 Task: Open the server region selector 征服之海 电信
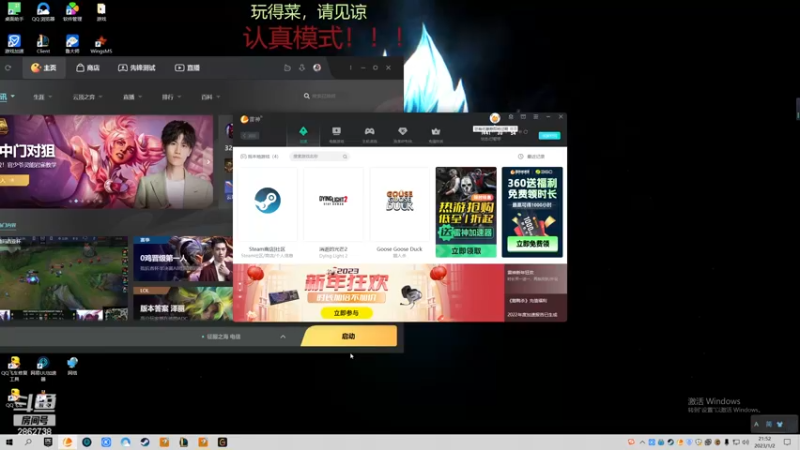(221, 337)
